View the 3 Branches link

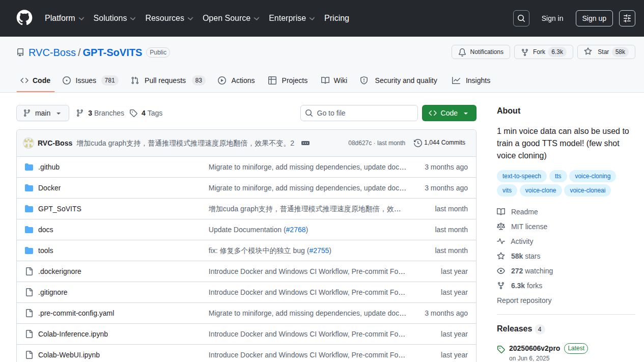pyautogui.click(x=100, y=113)
